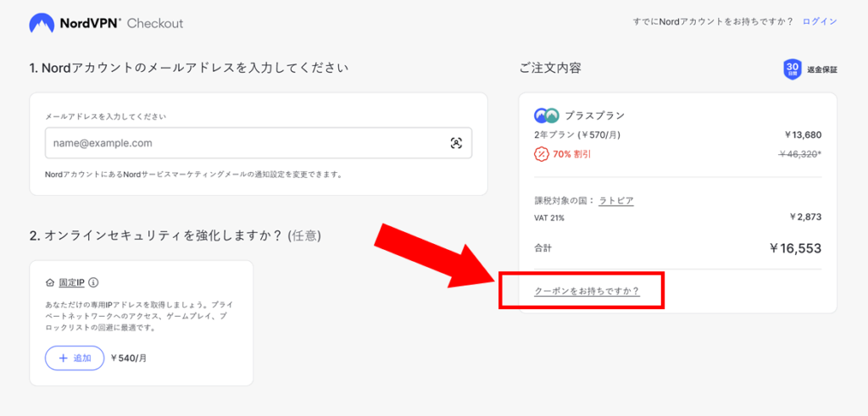The image size is (868, 416).
Task: Select the total amount ￥16,553
Action: point(795,249)
